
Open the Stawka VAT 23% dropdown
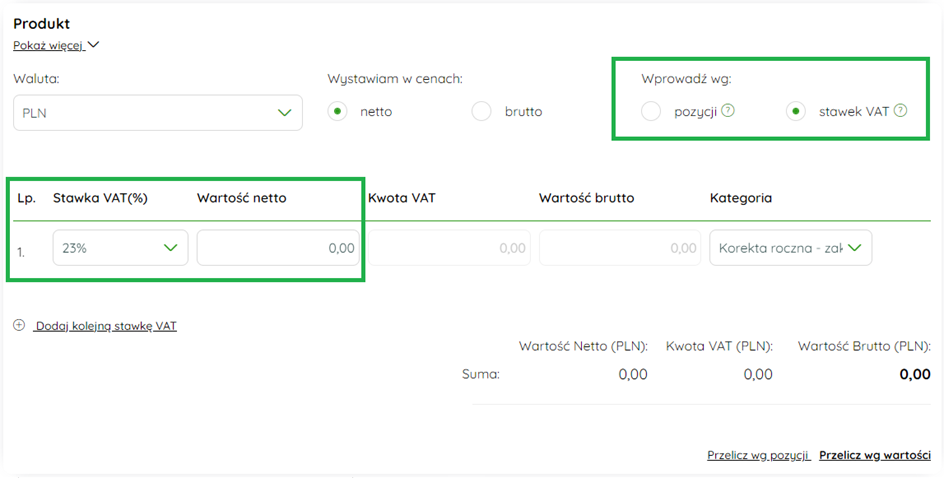[120, 247]
